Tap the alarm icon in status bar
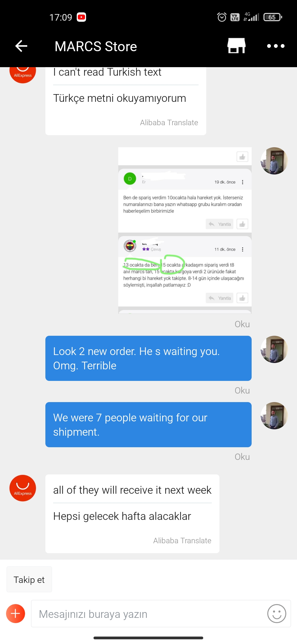Image resolution: width=297 pixels, height=644 pixels. coord(222,17)
